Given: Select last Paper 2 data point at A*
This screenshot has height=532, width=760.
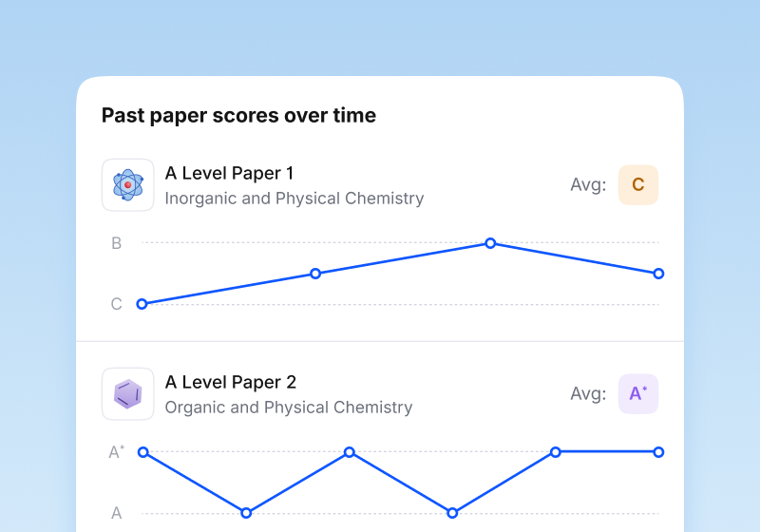Looking at the screenshot, I should tap(658, 452).
